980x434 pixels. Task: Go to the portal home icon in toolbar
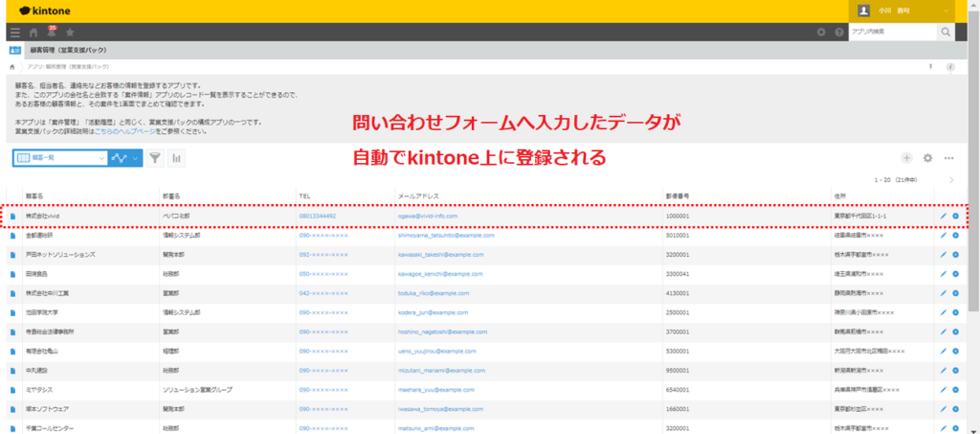click(x=33, y=33)
